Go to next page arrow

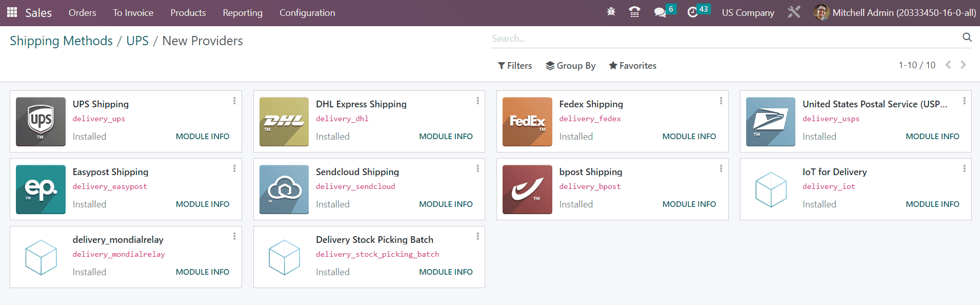pyautogui.click(x=963, y=65)
